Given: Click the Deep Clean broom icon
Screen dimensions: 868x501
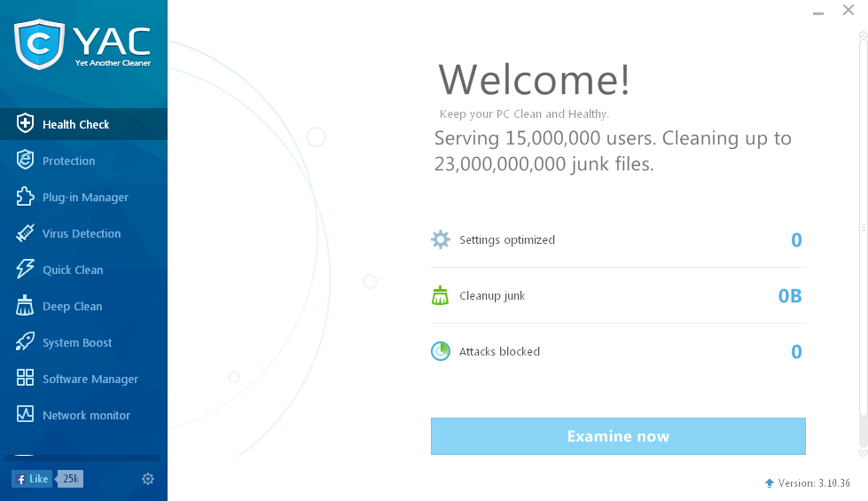Looking at the screenshot, I should 25,306.
